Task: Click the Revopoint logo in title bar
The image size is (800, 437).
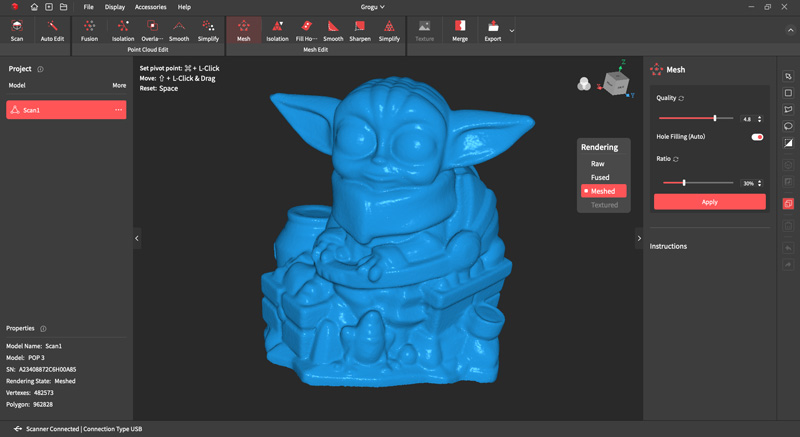Action: 15,7
